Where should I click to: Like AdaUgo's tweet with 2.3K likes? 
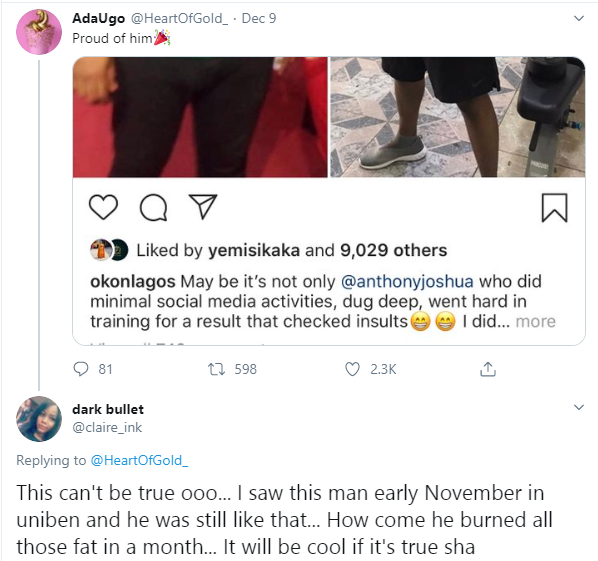(352, 369)
